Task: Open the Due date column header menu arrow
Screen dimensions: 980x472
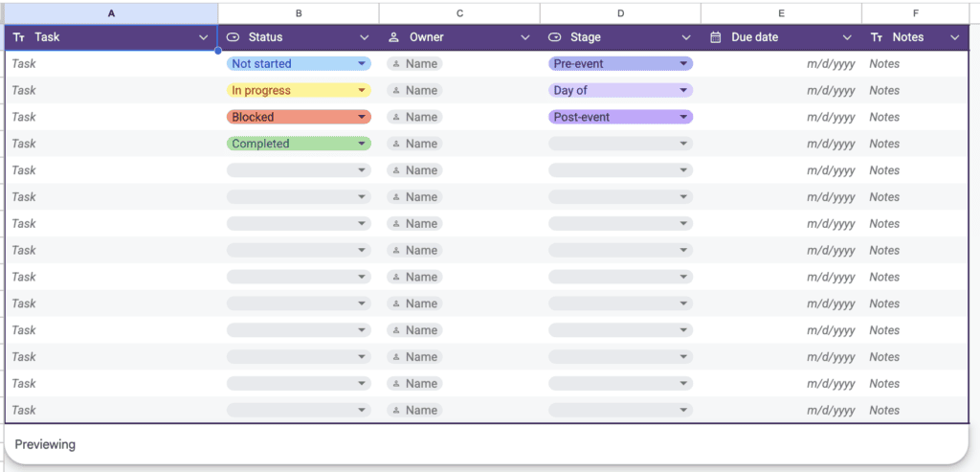Action: click(847, 37)
